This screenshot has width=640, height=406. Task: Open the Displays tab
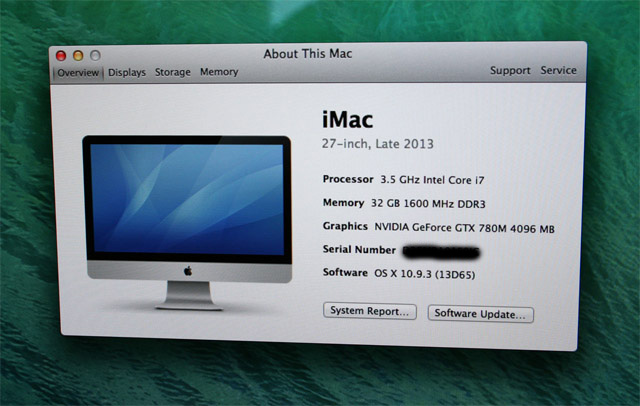pyautogui.click(x=127, y=72)
